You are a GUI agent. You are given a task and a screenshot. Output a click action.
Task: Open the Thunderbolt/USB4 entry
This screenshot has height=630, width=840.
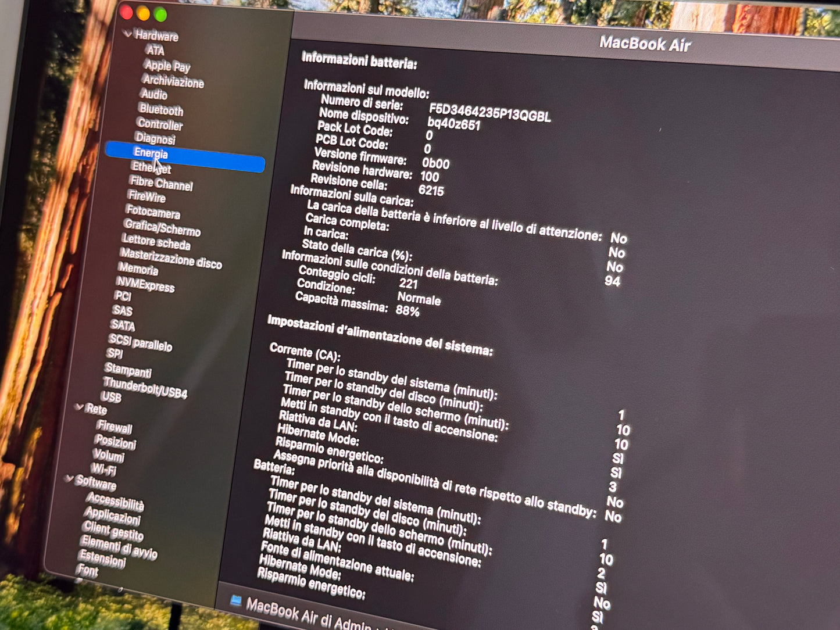tap(145, 387)
